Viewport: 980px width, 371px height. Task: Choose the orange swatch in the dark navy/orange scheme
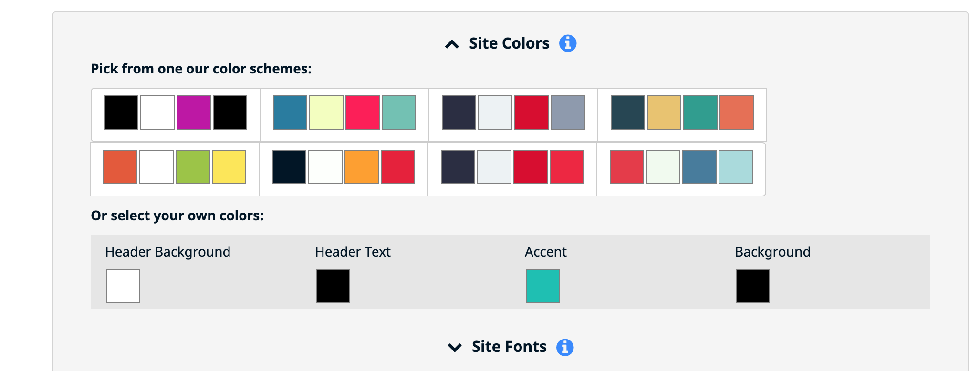pyautogui.click(x=362, y=167)
